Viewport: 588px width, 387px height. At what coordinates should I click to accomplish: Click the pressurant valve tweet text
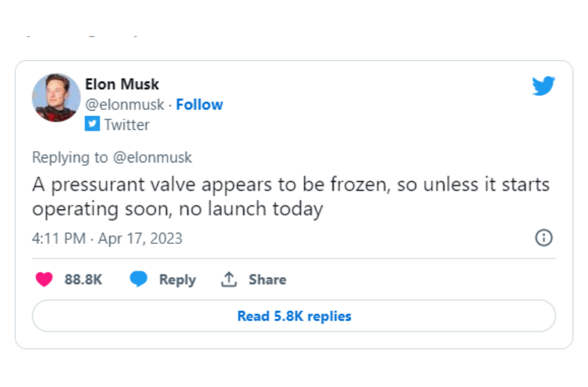pyautogui.click(x=291, y=196)
